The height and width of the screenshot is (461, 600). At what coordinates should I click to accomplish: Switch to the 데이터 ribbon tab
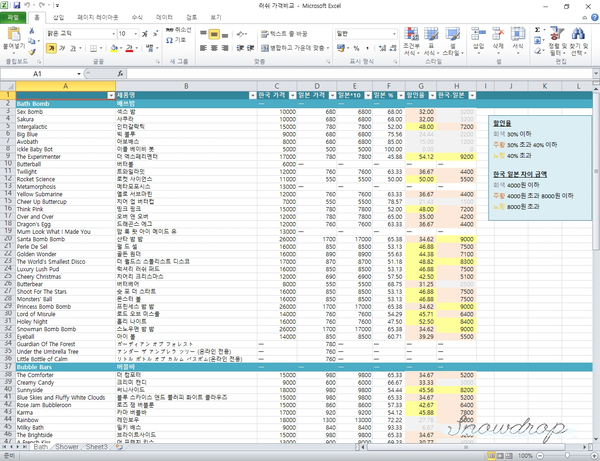coord(164,17)
